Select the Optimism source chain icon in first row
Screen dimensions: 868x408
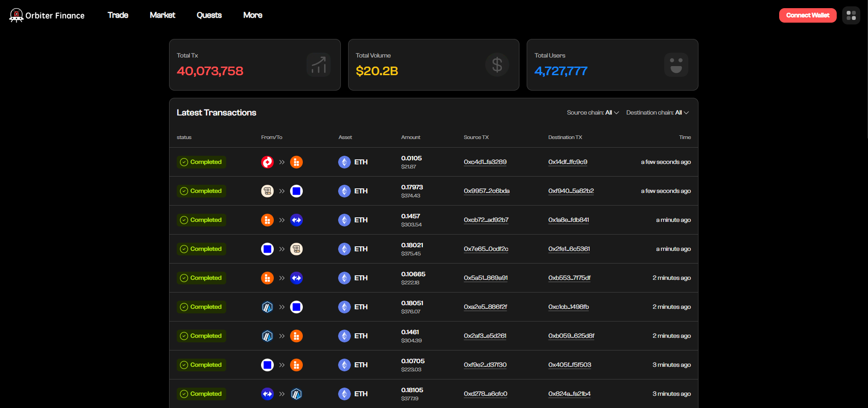pyautogui.click(x=267, y=162)
